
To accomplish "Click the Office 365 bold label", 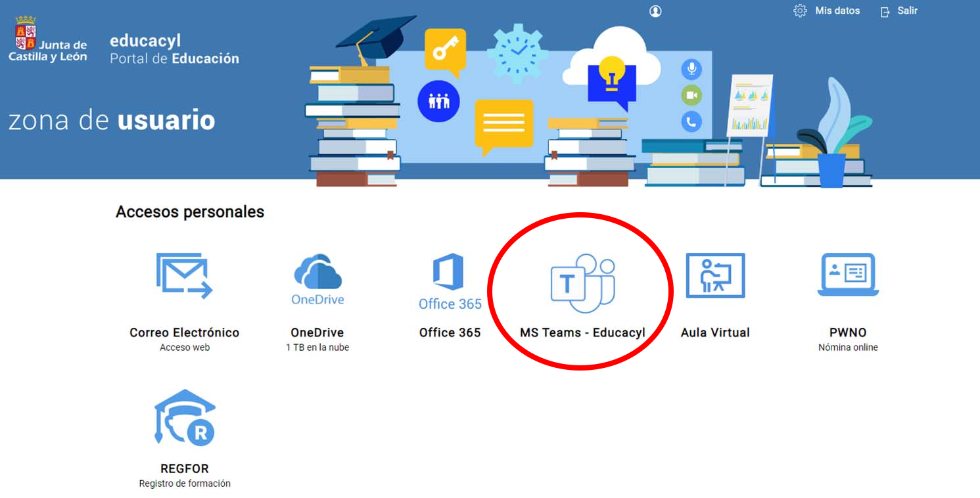I will [450, 332].
